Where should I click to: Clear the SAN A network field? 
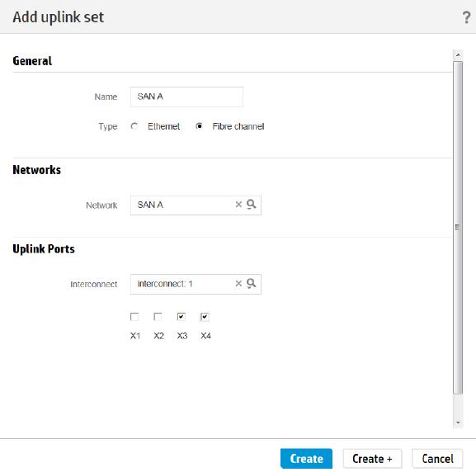point(238,205)
